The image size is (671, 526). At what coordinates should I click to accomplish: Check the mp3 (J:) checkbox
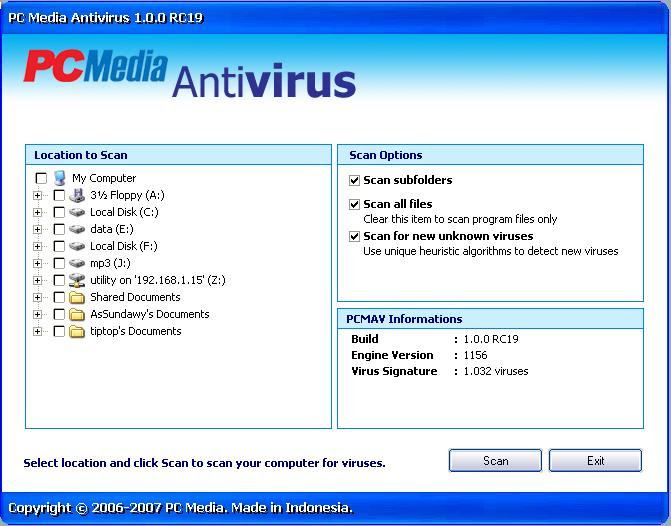pyautogui.click(x=59, y=263)
